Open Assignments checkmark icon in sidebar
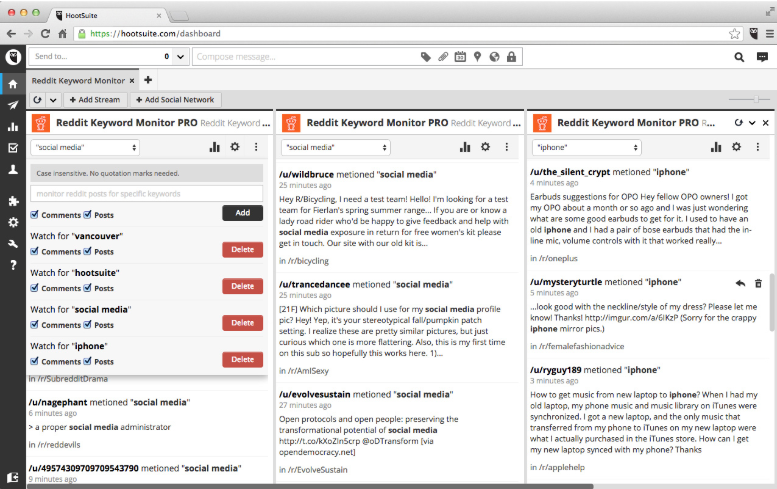Screen dimensions: 777x489 coord(13,148)
